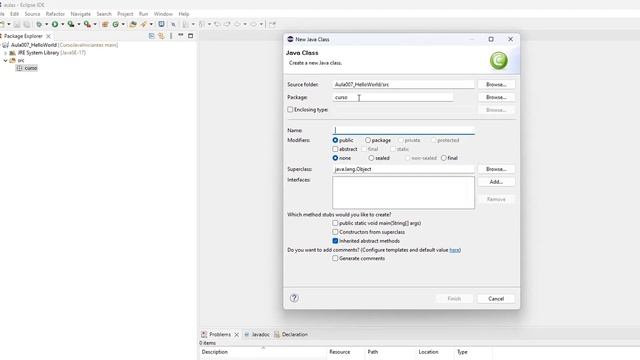Open the External Tools dropdown arrow
The image size is (640, 360).
pos(95,24)
